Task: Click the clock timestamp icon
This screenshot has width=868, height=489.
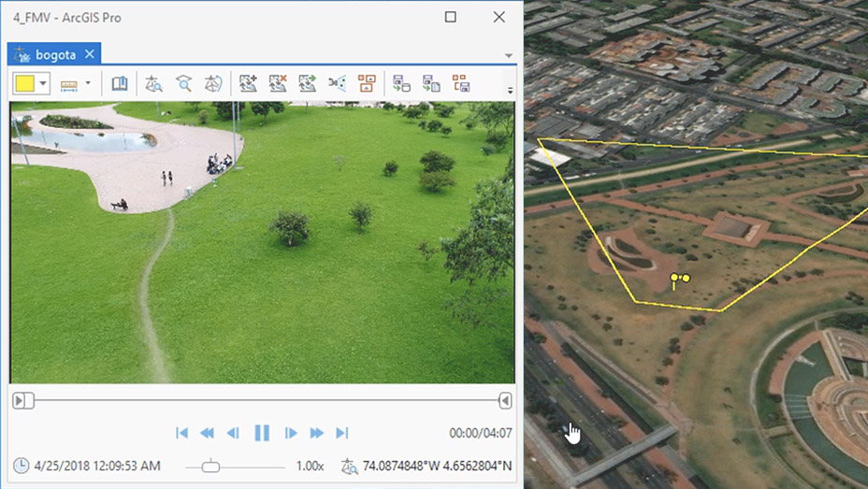Action: click(x=21, y=466)
